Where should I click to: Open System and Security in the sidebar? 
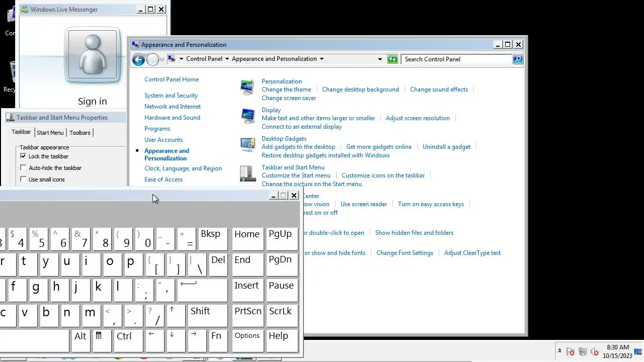click(x=171, y=96)
